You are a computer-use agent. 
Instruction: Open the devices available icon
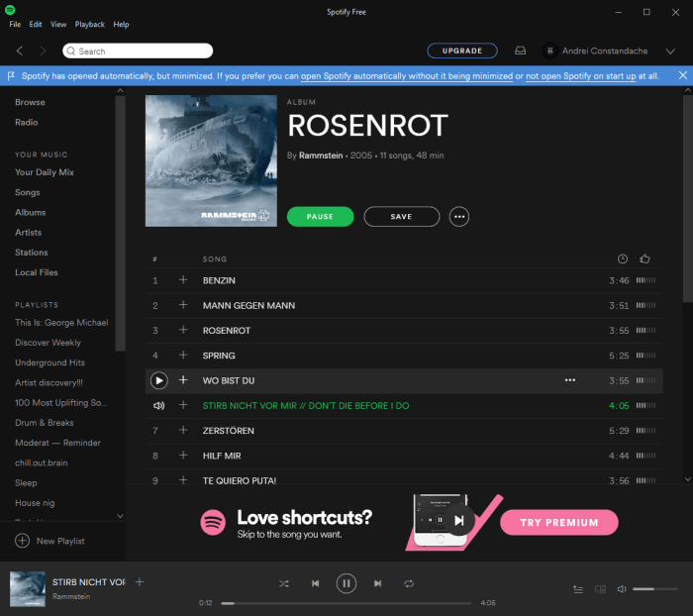pos(600,589)
